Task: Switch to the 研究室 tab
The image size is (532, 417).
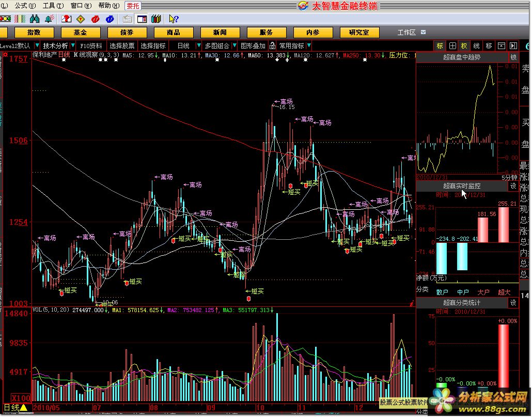Action: point(359,33)
